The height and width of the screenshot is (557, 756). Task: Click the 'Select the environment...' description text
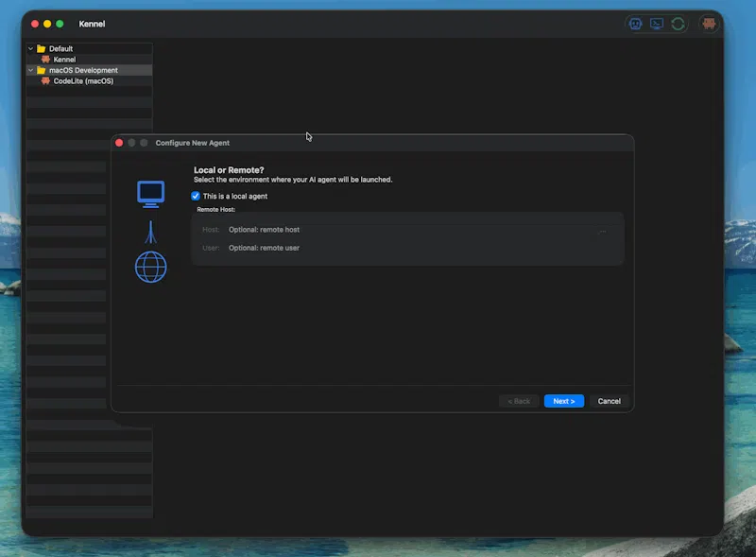(x=293, y=180)
